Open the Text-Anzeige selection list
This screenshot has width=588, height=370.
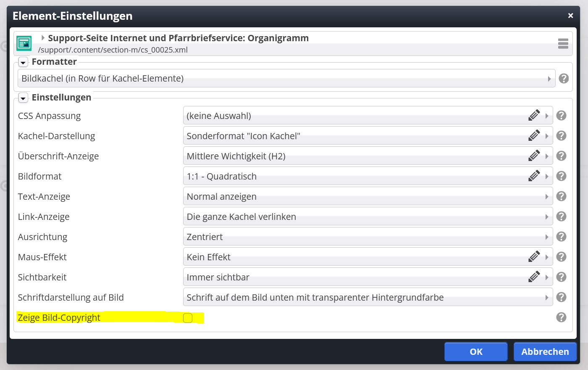[368, 196]
